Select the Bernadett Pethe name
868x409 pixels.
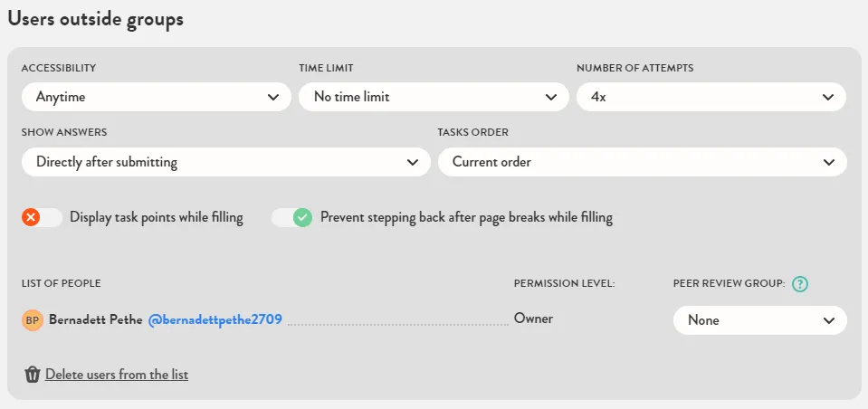95,319
